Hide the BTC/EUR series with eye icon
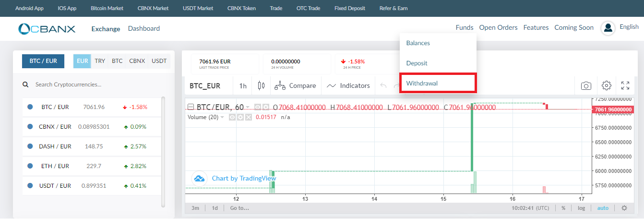The height and width of the screenshot is (219, 644). tap(258, 107)
